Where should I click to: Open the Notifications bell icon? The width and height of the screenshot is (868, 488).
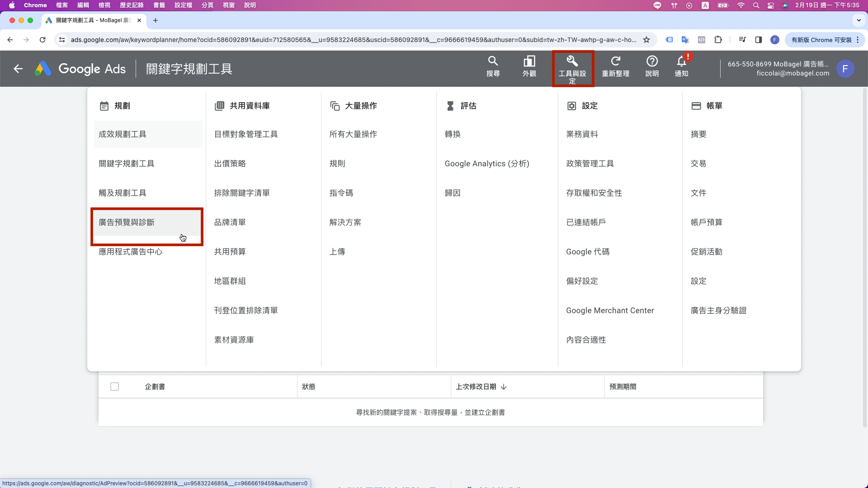681,61
